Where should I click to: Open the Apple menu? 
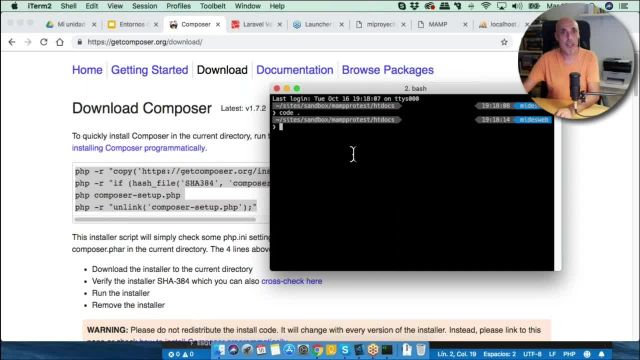[x=14, y=6]
